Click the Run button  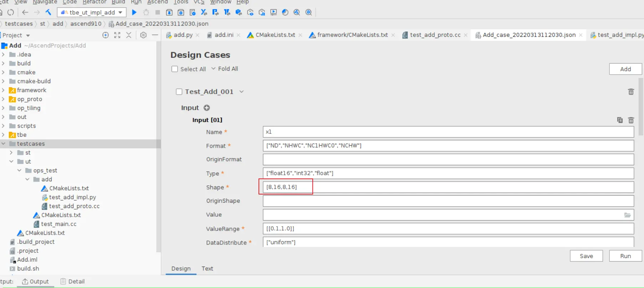click(625, 256)
